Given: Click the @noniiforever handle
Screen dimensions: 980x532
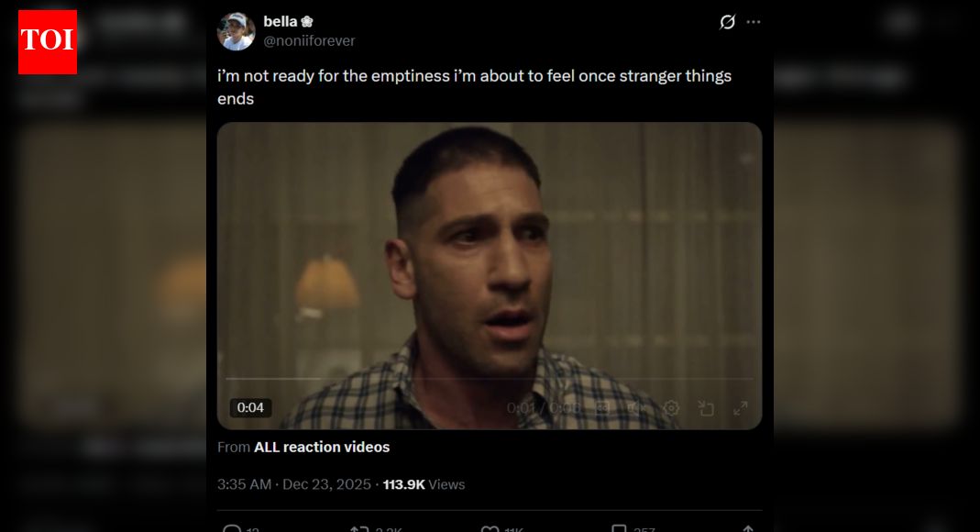Looking at the screenshot, I should [309, 40].
